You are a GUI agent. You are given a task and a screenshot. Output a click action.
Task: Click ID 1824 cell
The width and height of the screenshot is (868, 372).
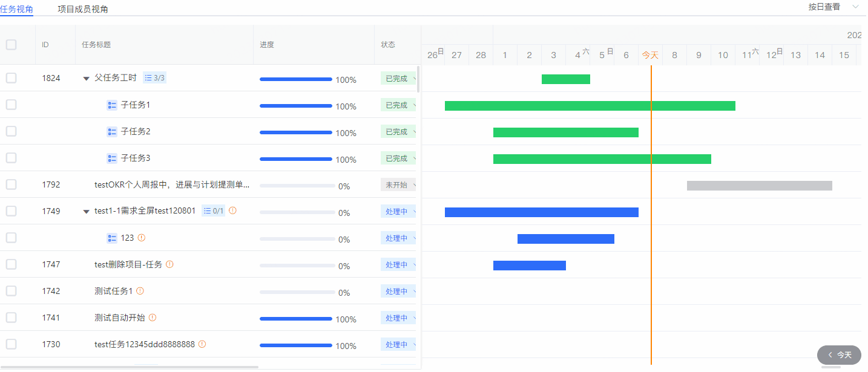(51, 78)
